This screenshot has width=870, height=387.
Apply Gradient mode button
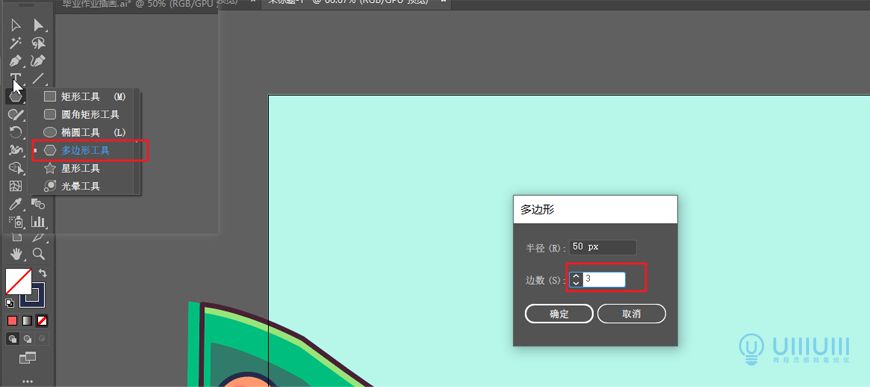click(x=27, y=321)
